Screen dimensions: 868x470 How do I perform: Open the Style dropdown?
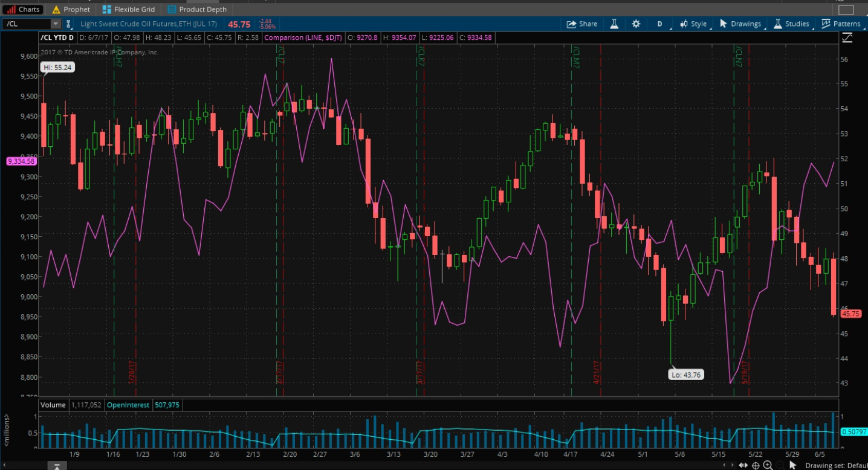coord(694,24)
